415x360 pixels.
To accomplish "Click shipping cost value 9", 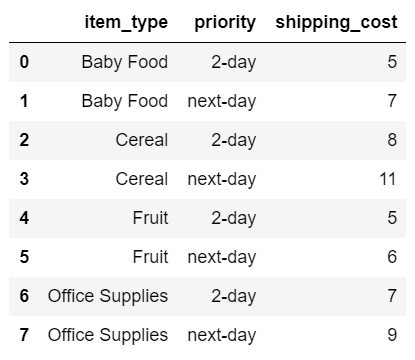I will [x=392, y=335].
